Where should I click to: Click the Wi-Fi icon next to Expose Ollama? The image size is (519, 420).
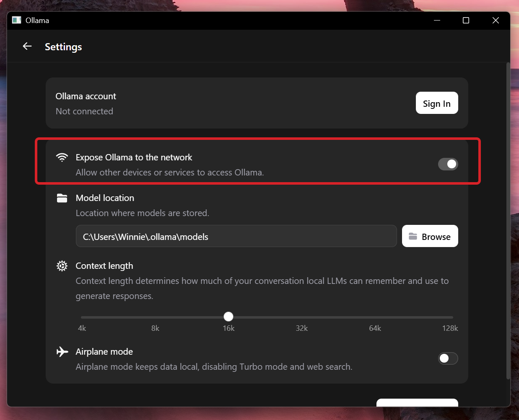click(x=62, y=157)
